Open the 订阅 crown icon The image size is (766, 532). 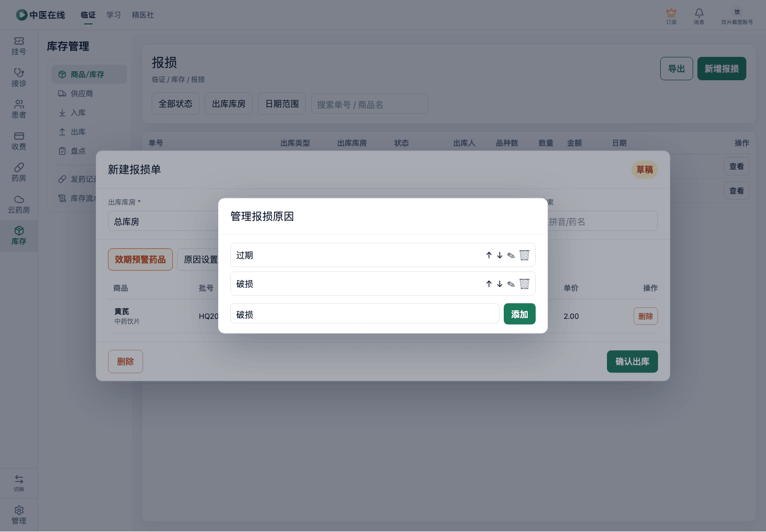[671, 16]
